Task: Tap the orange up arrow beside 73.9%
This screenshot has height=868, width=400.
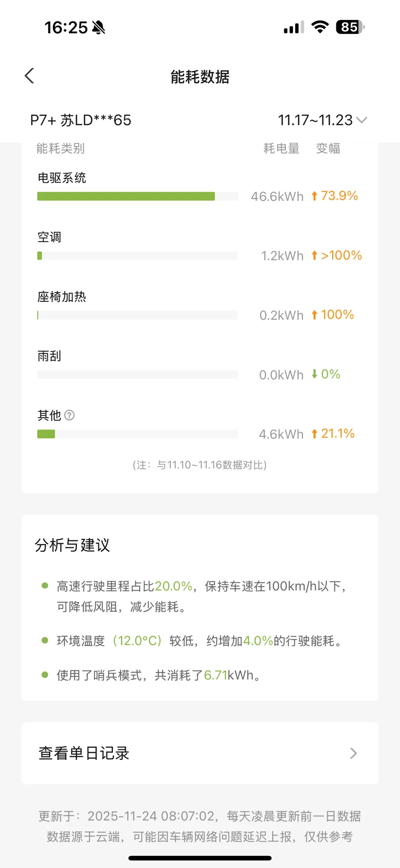Action: point(314,196)
